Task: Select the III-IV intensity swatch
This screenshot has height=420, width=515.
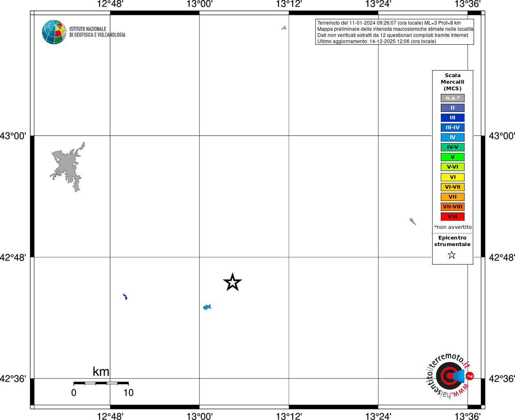Action: [x=453, y=128]
